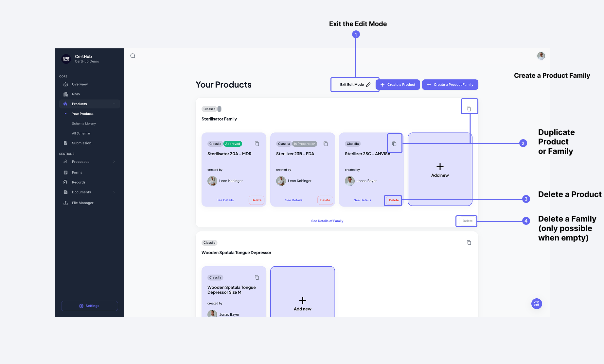This screenshot has height=364, width=604.
Task: Open the Forms section
Action: [77, 172]
